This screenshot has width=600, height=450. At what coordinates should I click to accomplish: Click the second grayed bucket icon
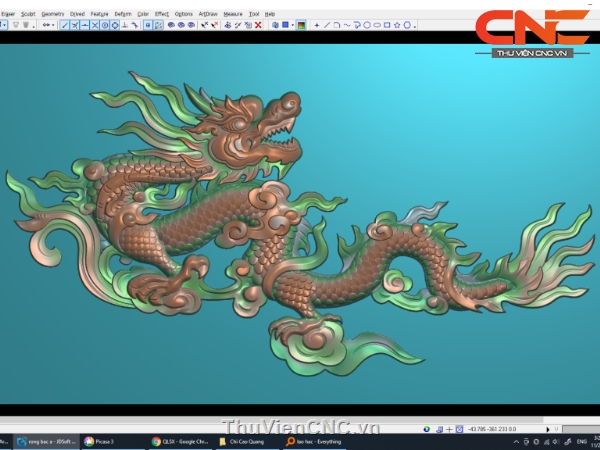(26, 25)
